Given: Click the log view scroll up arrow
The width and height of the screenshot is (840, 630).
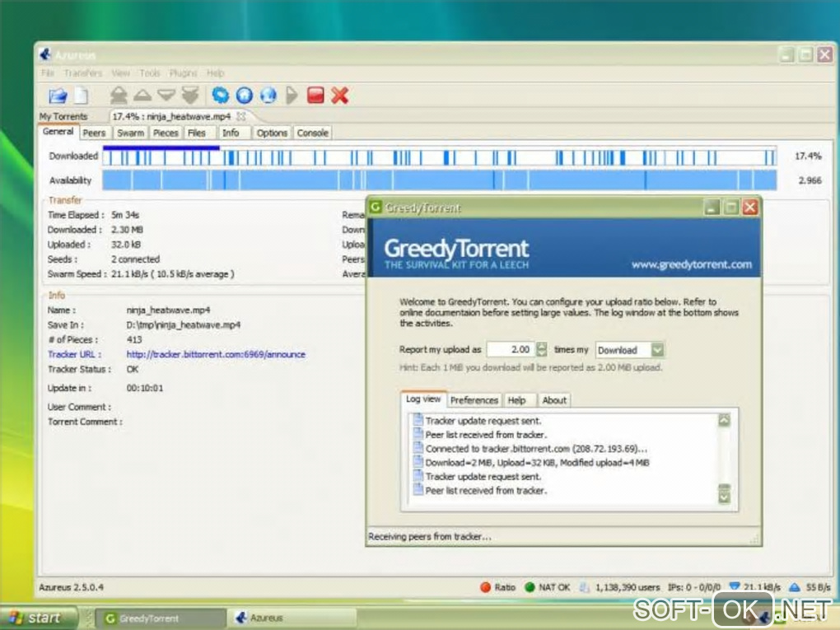Looking at the screenshot, I should click(724, 421).
